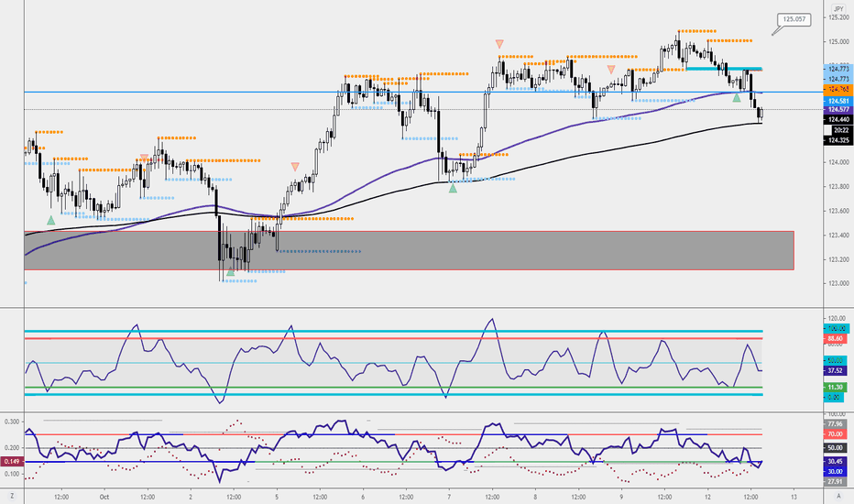Click the blue 30.00 level label
This screenshot has height=504, width=854.
pyautogui.click(x=836, y=471)
